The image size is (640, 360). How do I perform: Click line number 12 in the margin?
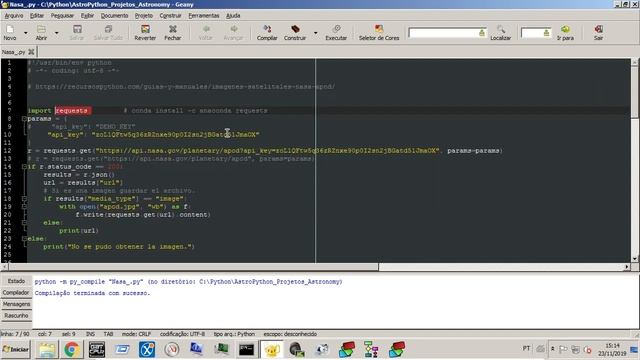pos(8,151)
